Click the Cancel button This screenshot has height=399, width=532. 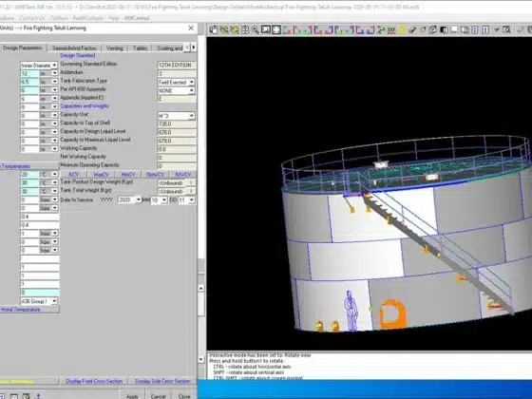pos(158,396)
